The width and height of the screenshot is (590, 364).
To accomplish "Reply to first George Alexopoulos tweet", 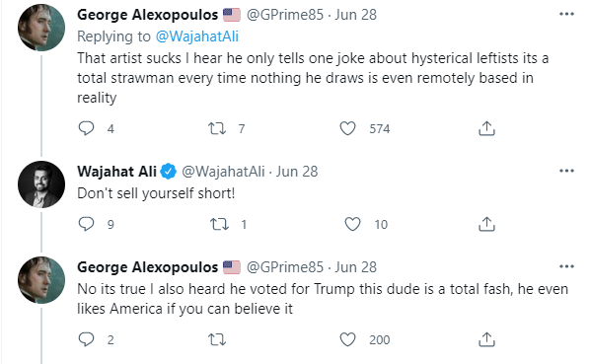I will tap(86, 128).
